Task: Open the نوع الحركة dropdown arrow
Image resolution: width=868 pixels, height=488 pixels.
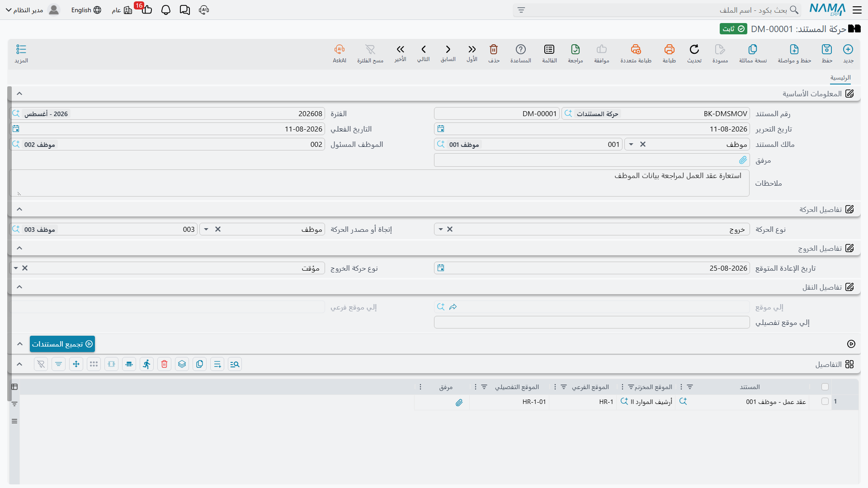Action: tap(441, 229)
